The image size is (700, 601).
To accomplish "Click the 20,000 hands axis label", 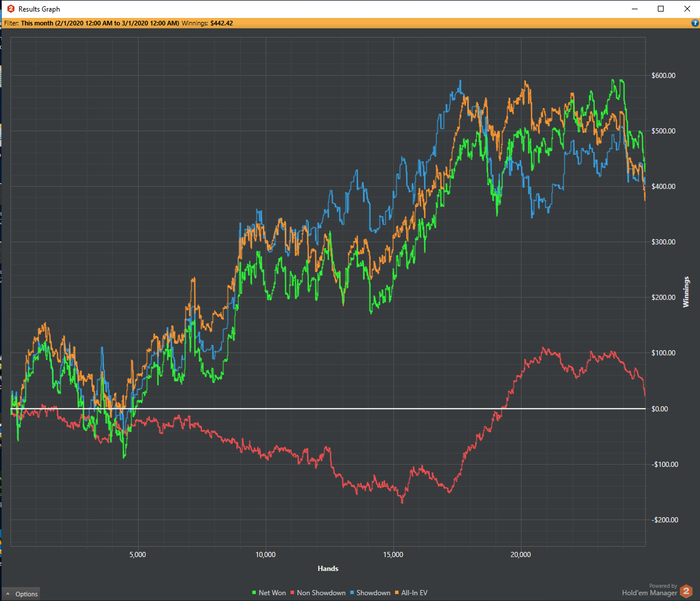I will point(521,555).
